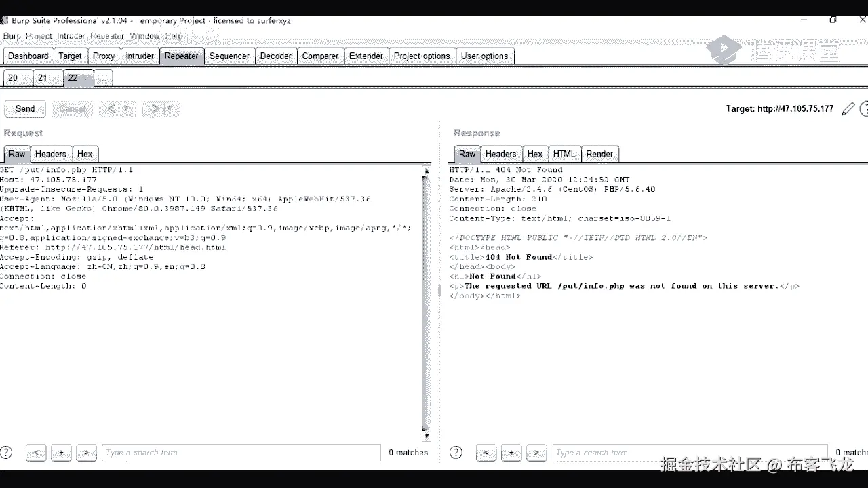Open the Window menu
868x488 pixels.
click(x=144, y=36)
